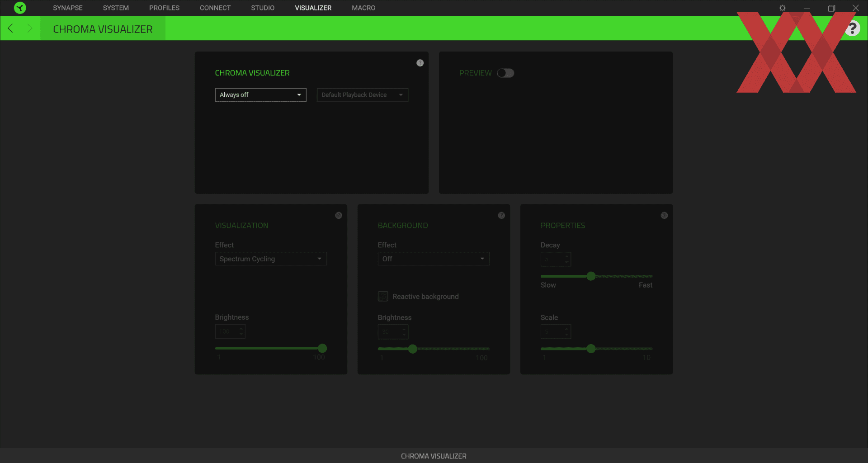Image resolution: width=868 pixels, height=463 pixels.
Task: Open the CONNECT tab
Action: pyautogui.click(x=215, y=8)
